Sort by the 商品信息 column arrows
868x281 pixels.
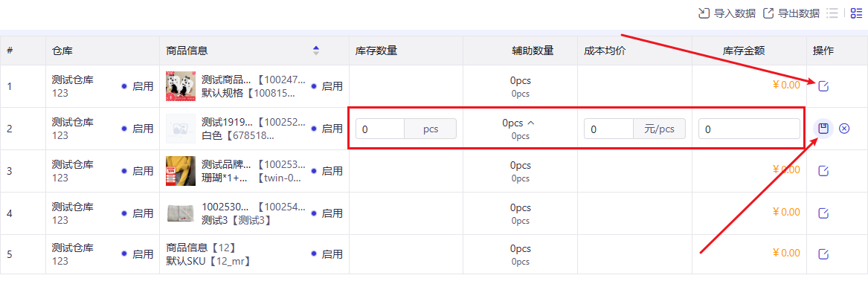(316, 51)
